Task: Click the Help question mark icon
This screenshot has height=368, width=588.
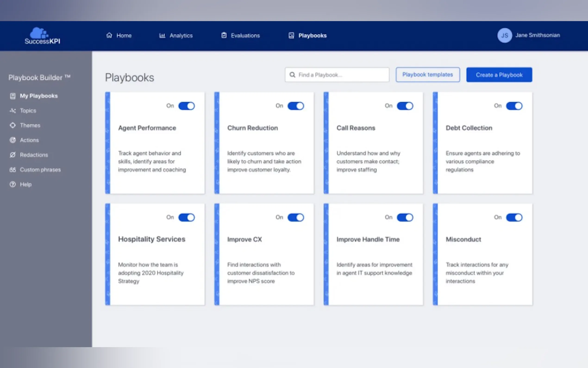Action: pos(13,184)
